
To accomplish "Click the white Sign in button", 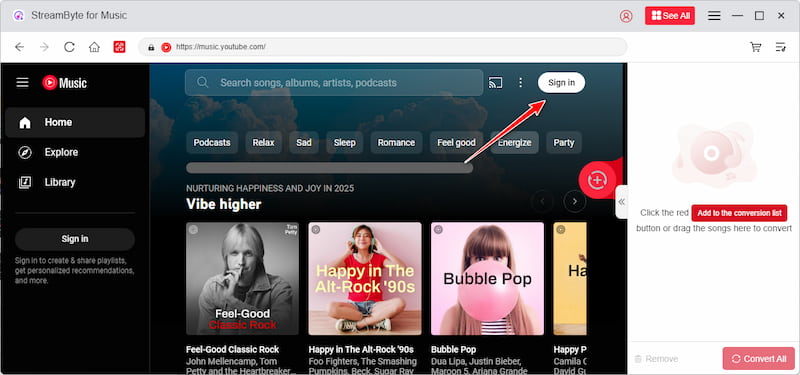I will coord(561,83).
